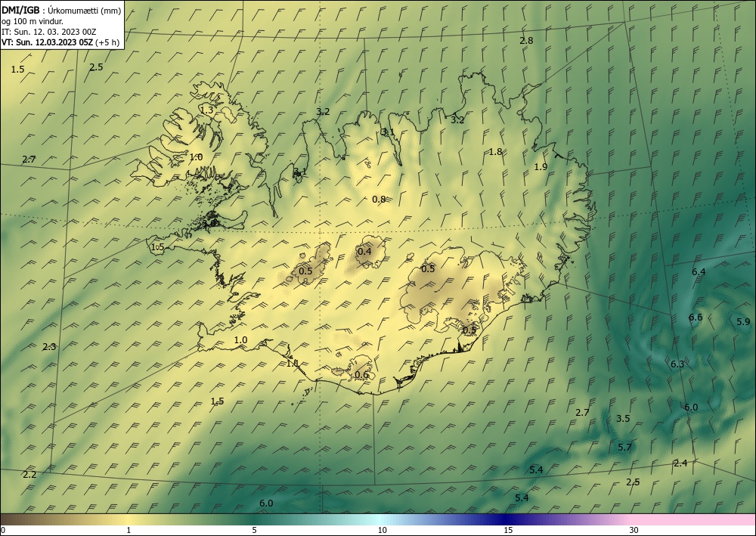Click the "2.8" value north of Iceland
This screenshot has width=756, height=536.
pos(526,41)
